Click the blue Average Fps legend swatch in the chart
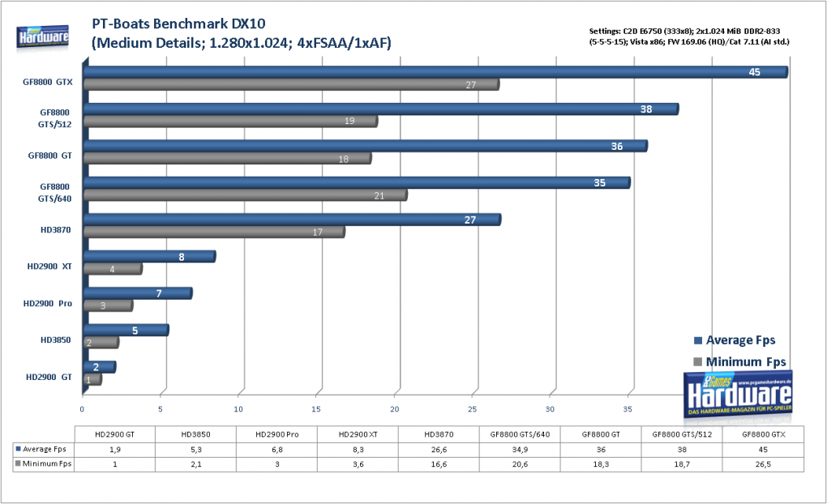The image size is (827, 504). (x=698, y=340)
